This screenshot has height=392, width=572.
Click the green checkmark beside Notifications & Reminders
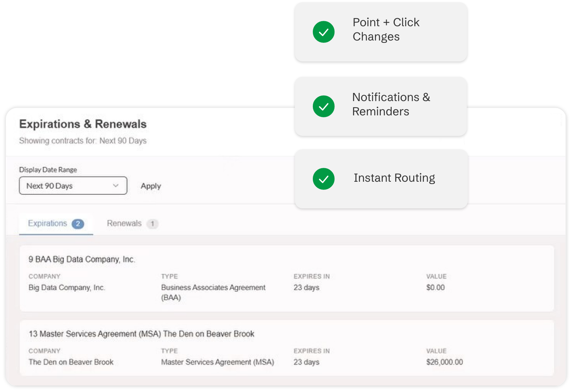pyautogui.click(x=324, y=106)
